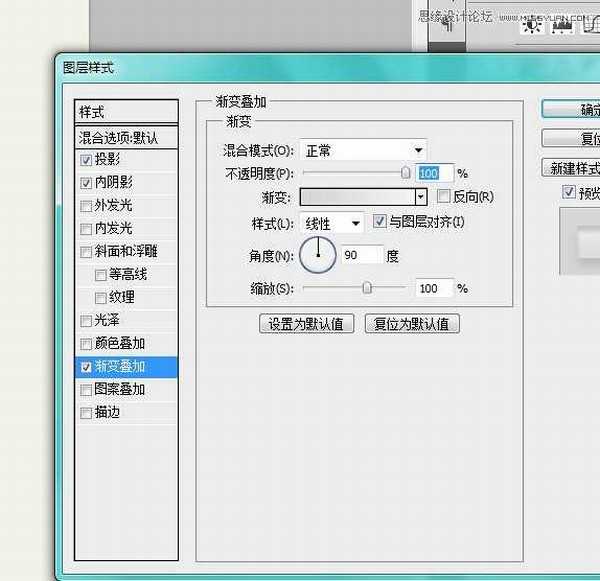Enable the 反向 reverse checkbox
Viewport: 600px width, 581px height.
click(x=444, y=197)
